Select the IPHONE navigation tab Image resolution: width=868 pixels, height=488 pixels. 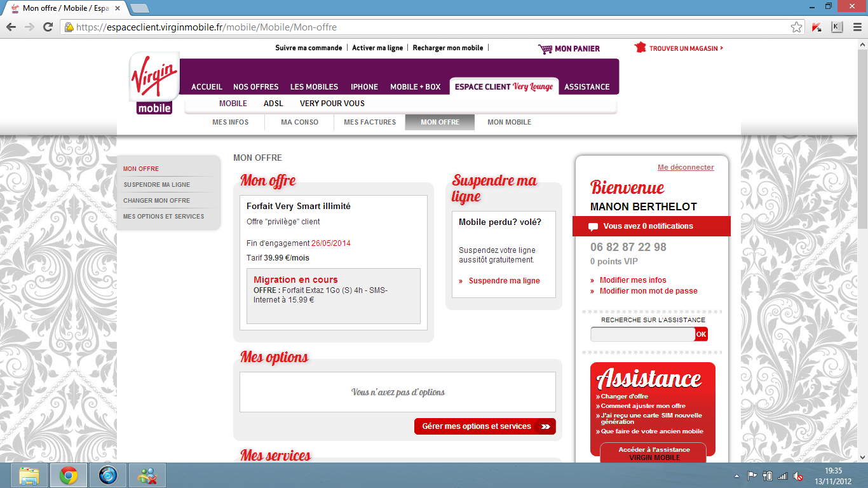pyautogui.click(x=365, y=87)
